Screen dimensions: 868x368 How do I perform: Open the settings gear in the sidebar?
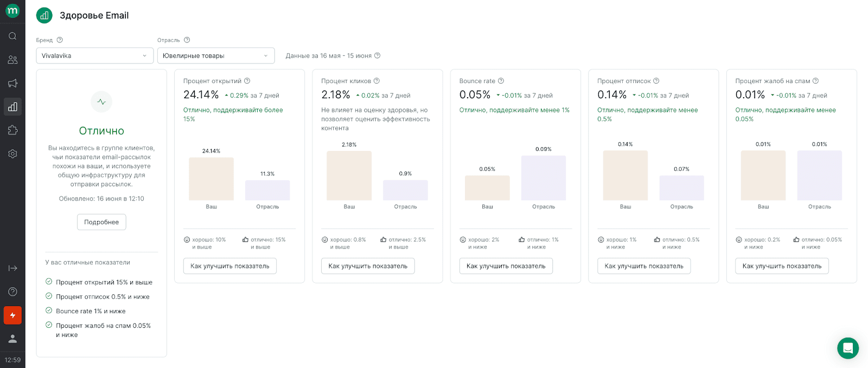click(x=12, y=154)
